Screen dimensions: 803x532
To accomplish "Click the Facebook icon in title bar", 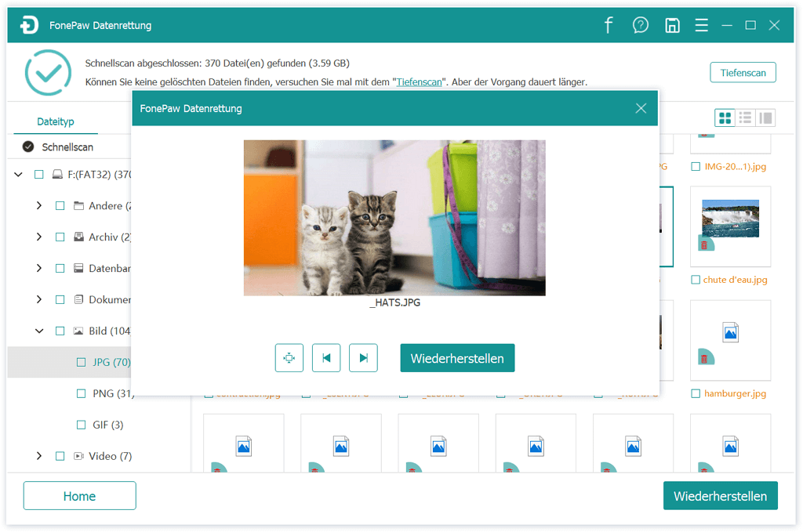I will pyautogui.click(x=609, y=25).
